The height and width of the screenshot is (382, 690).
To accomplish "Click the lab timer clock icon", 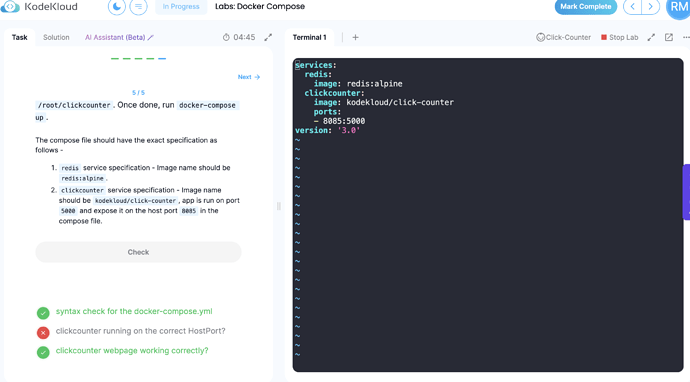I will tap(226, 37).
